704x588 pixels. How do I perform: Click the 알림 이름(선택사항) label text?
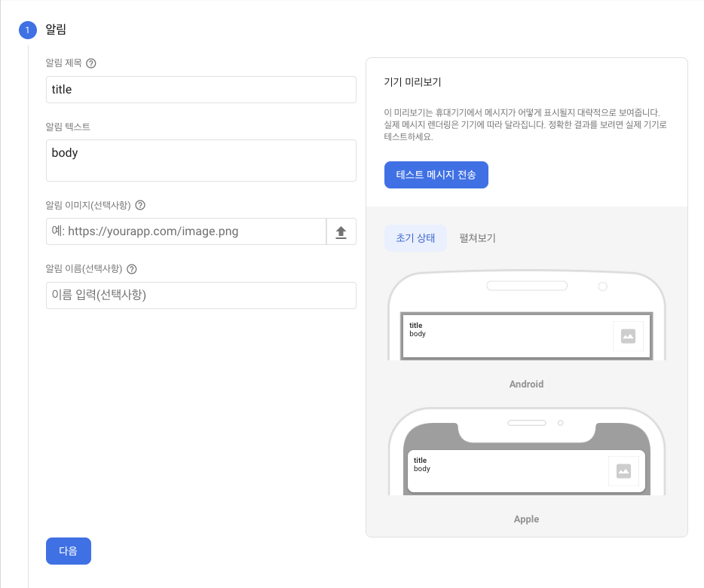84,268
